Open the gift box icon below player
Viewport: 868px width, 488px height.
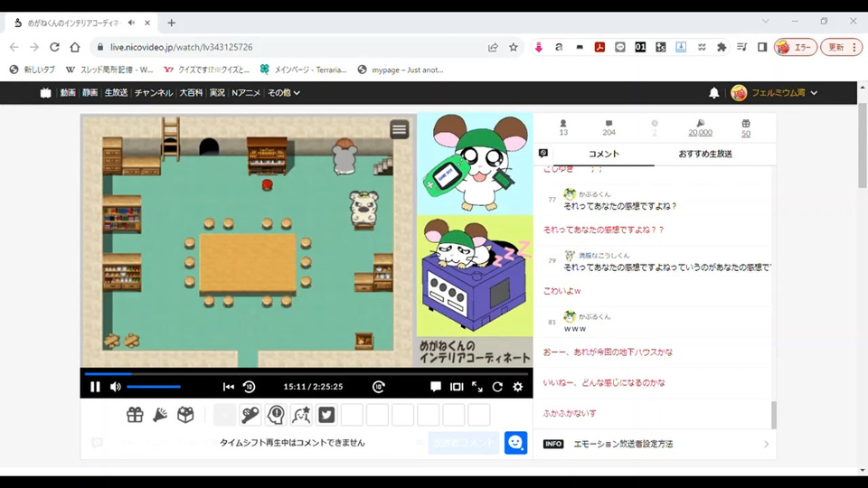click(x=135, y=415)
